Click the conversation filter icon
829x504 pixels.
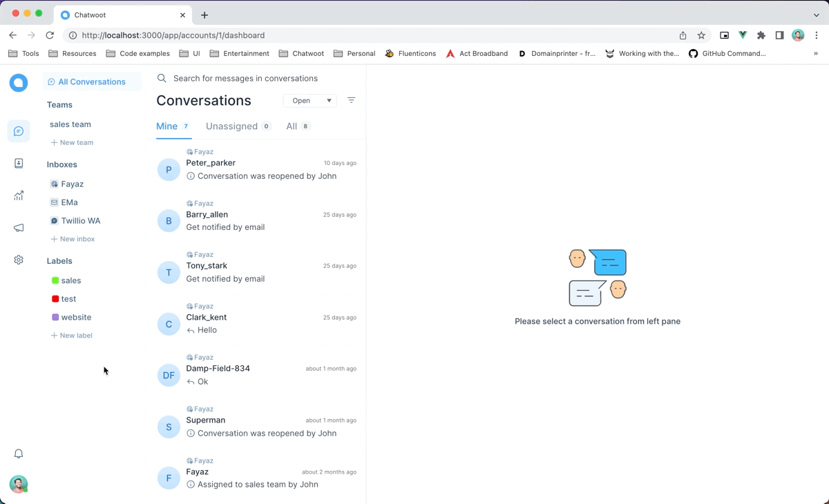[x=351, y=100]
